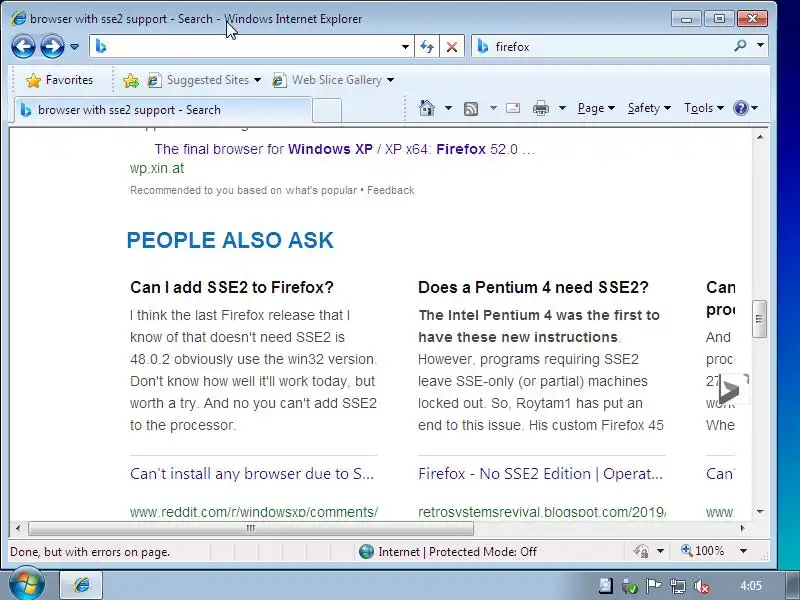Click Internet Protected Mode status zone
Screen dimensions: 800x600
coord(448,552)
